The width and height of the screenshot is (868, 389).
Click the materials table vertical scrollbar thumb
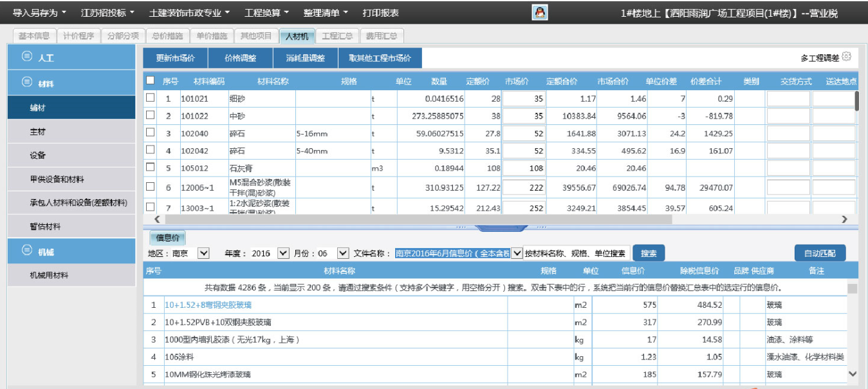click(x=856, y=100)
